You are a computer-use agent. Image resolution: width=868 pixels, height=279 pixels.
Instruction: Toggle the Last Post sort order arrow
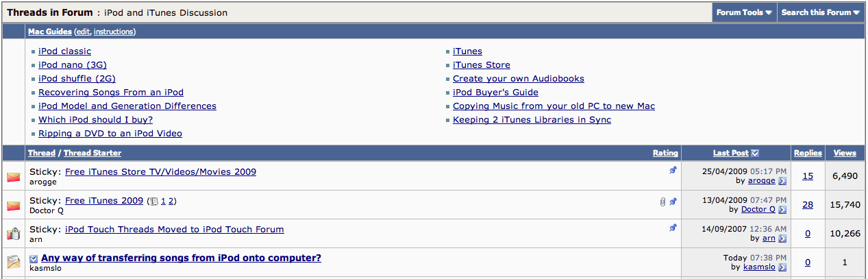pos(755,153)
